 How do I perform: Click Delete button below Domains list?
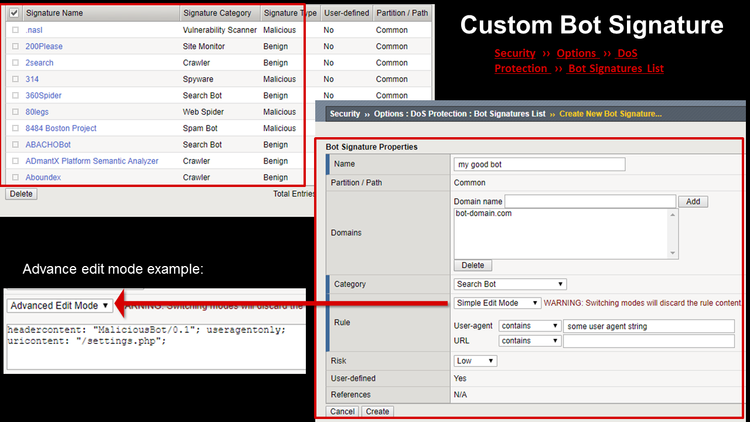point(473,265)
